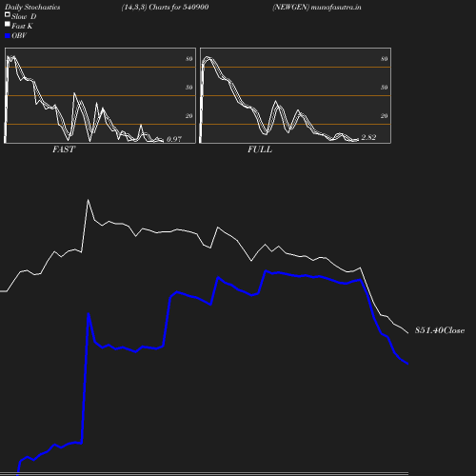Click the 80 axis label in FAST chart
The image size is (476, 476).
pos(189,59)
